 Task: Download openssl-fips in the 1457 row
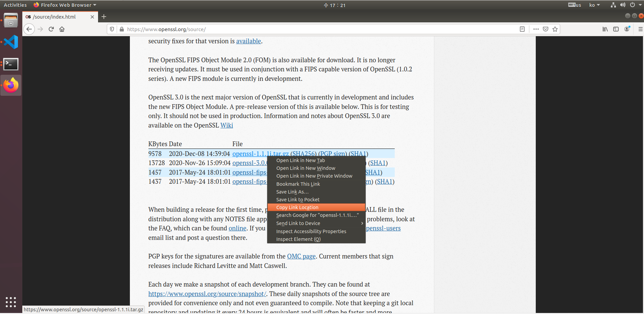pos(250,173)
